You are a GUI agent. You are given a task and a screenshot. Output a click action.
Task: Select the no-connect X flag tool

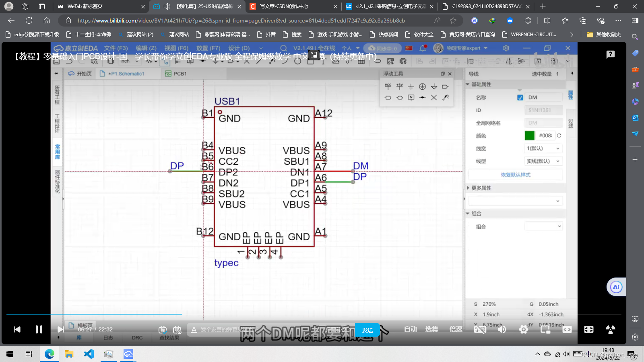(434, 97)
